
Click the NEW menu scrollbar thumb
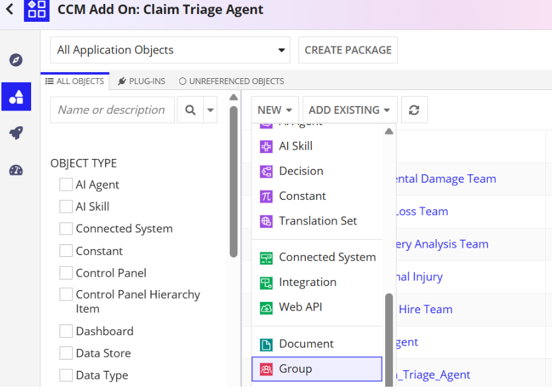pos(389,340)
